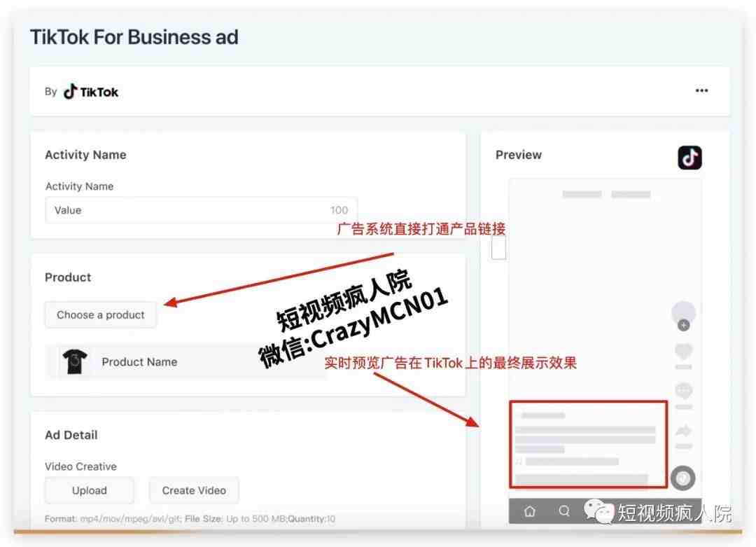The width and height of the screenshot is (756, 547).
Task: Click the TikTok app icon in Preview
Action: tap(689, 158)
